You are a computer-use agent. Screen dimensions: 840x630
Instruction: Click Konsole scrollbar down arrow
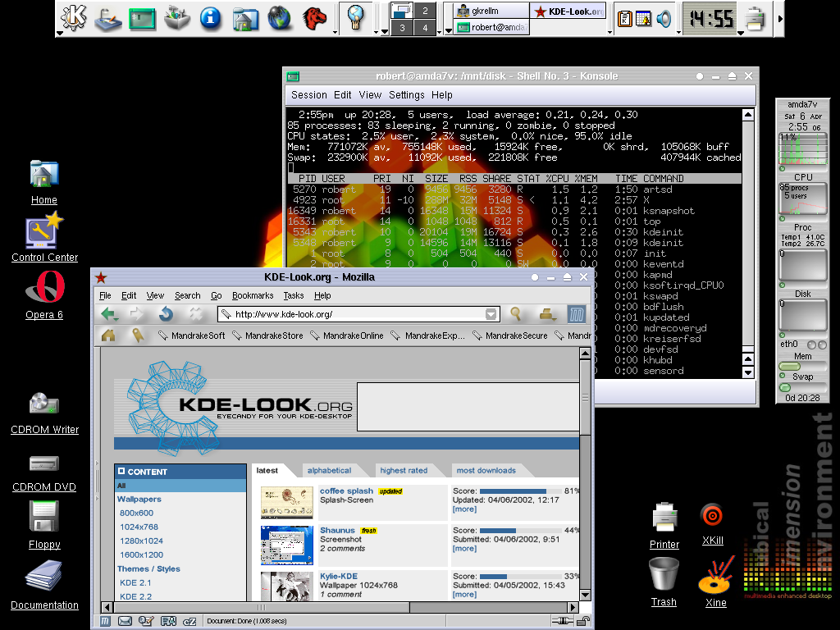tap(748, 372)
